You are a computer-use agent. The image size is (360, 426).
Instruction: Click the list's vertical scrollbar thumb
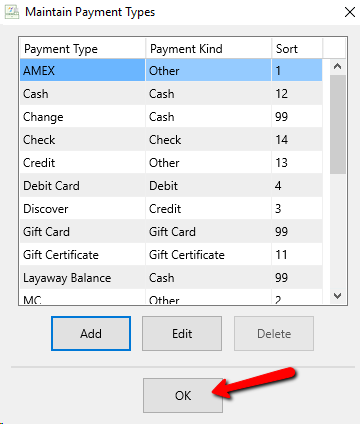[x=338, y=124]
